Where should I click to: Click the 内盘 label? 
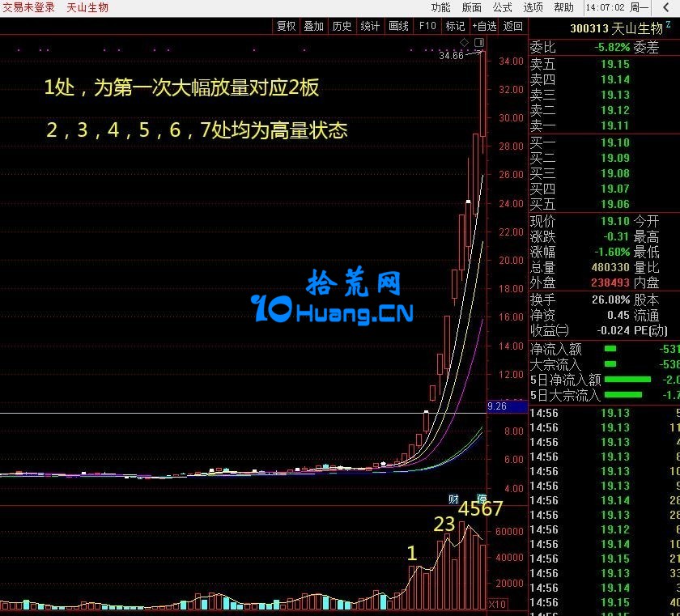pos(646,283)
